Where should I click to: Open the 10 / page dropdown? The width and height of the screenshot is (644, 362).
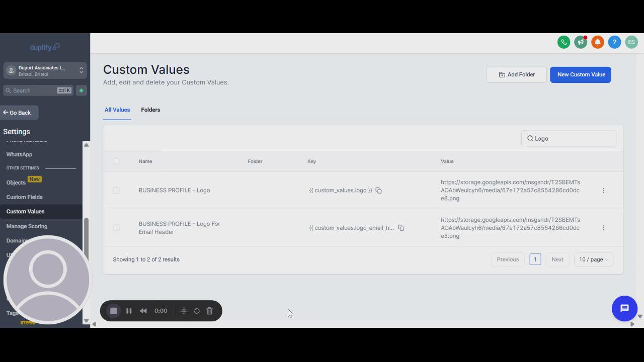pyautogui.click(x=593, y=259)
